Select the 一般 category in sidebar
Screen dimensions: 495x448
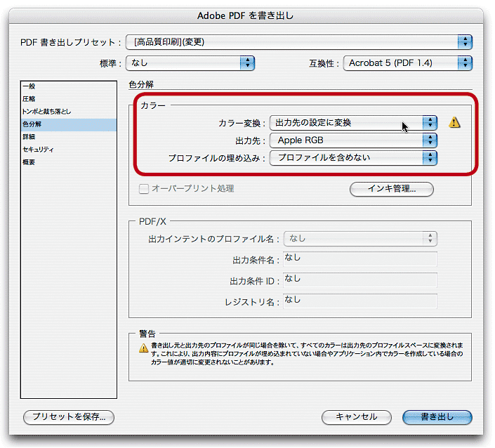(x=69, y=86)
